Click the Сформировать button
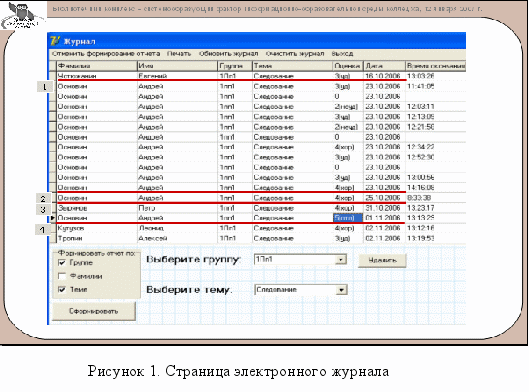The width and height of the screenshot is (529, 392). point(94,311)
